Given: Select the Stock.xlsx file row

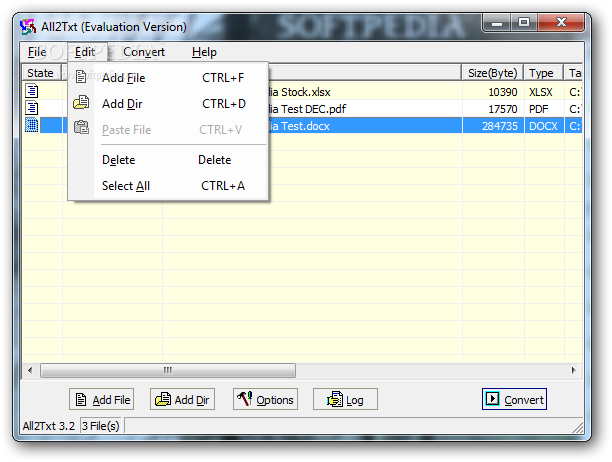Looking at the screenshot, I should pyautogui.click(x=302, y=92).
